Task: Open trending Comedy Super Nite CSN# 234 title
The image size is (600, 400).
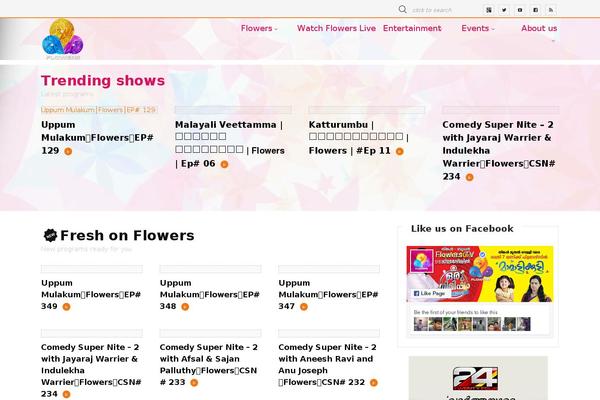Action: point(499,150)
